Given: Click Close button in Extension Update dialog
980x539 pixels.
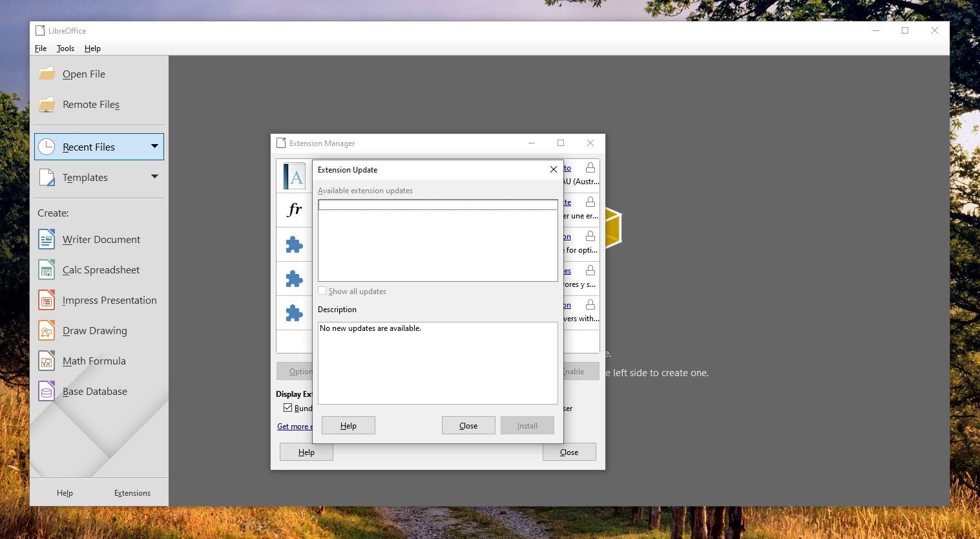Looking at the screenshot, I should click(x=468, y=425).
